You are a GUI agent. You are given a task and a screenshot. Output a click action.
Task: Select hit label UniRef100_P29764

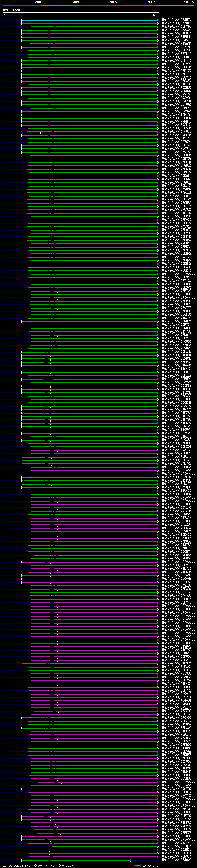coord(177,152)
